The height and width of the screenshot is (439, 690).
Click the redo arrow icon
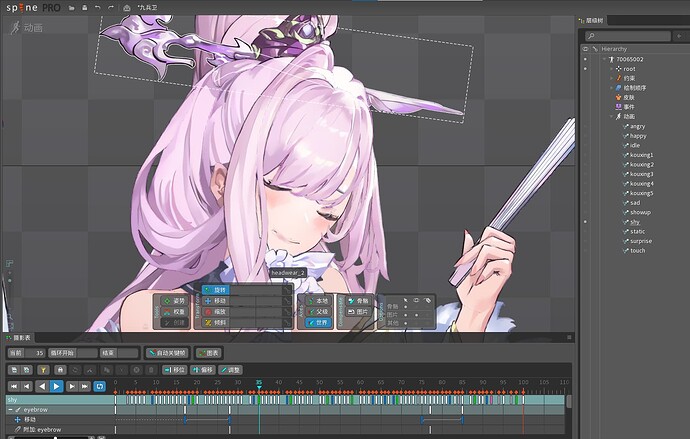110,7
